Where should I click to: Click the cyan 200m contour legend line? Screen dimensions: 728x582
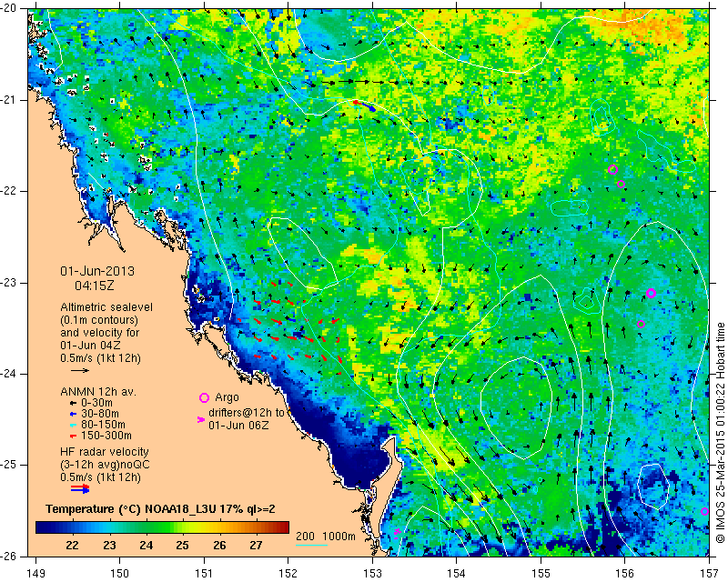[x=311, y=545]
